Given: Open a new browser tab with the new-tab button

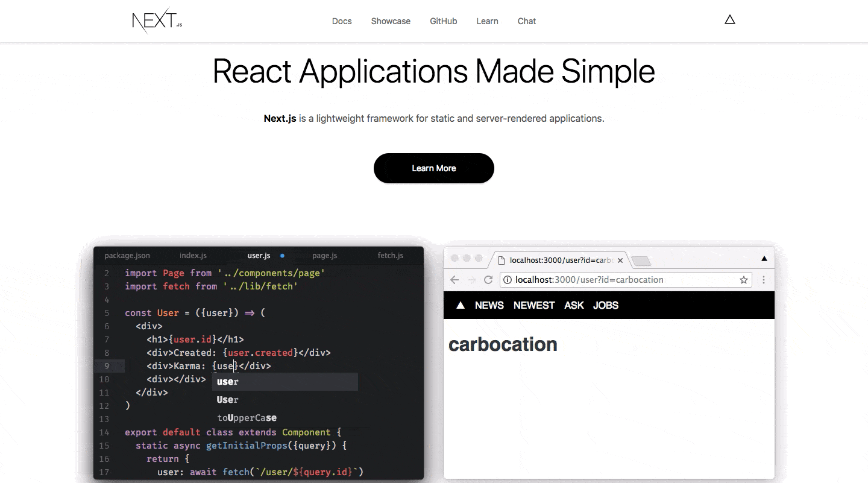Looking at the screenshot, I should pyautogui.click(x=641, y=260).
